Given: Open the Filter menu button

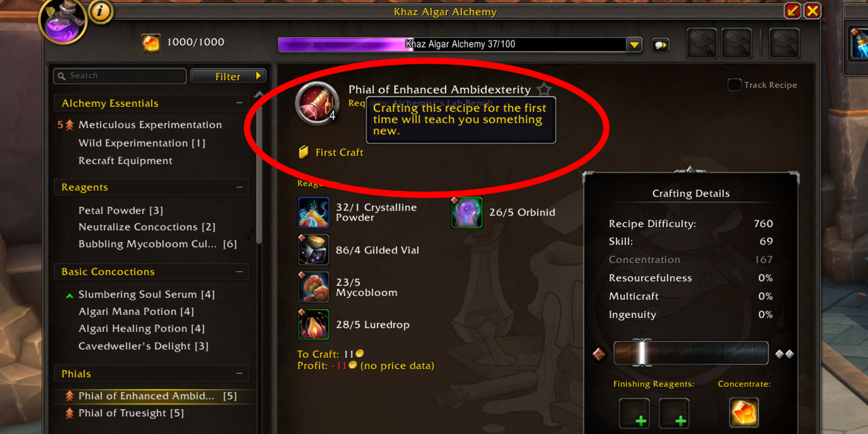Looking at the screenshot, I should (x=228, y=76).
